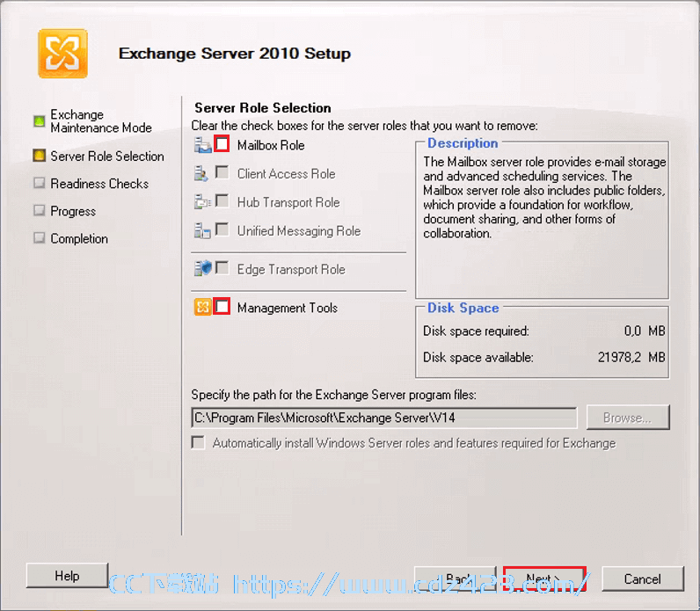This screenshot has height=611, width=700.
Task: Toggle automatically install Windows Server roles checkbox
Action: click(x=198, y=443)
